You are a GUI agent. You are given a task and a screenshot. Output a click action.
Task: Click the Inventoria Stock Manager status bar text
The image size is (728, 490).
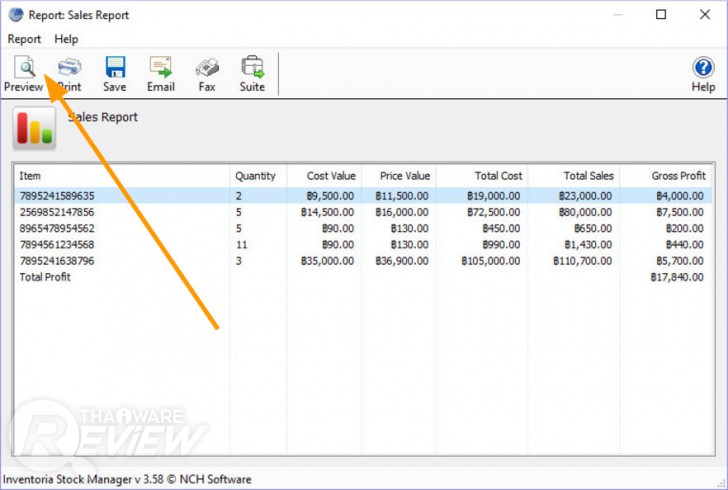(127, 479)
